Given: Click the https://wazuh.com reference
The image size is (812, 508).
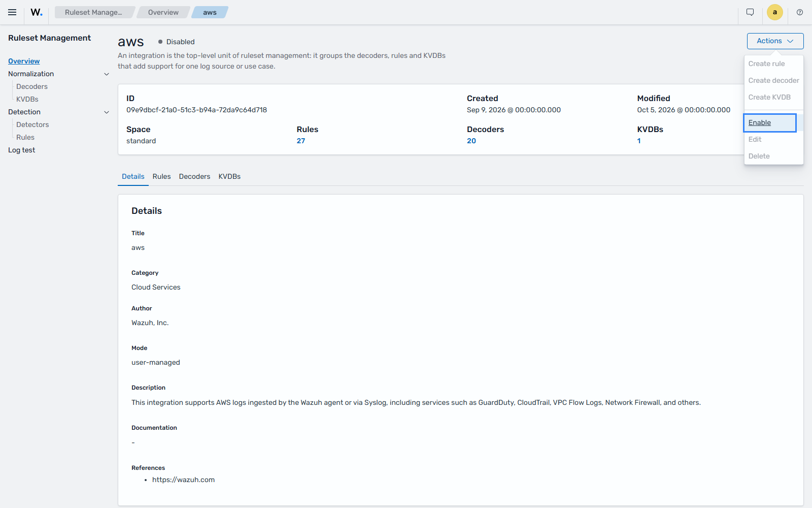Looking at the screenshot, I should coord(183,480).
